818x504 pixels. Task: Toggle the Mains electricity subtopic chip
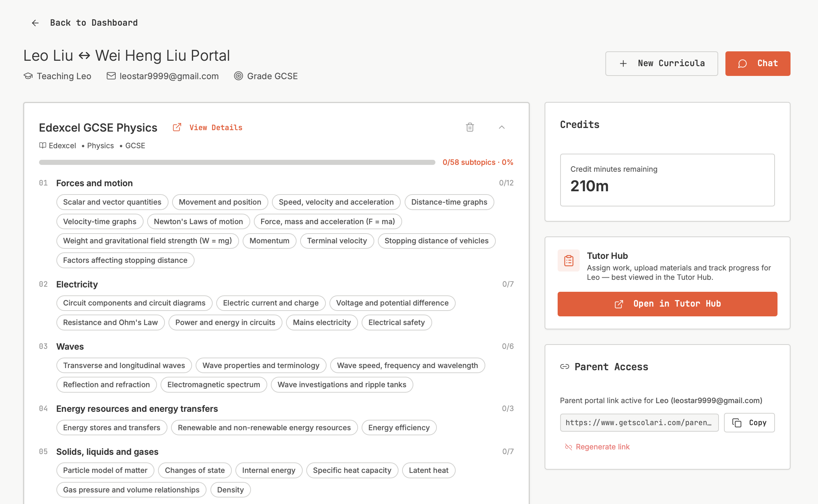pos(321,323)
